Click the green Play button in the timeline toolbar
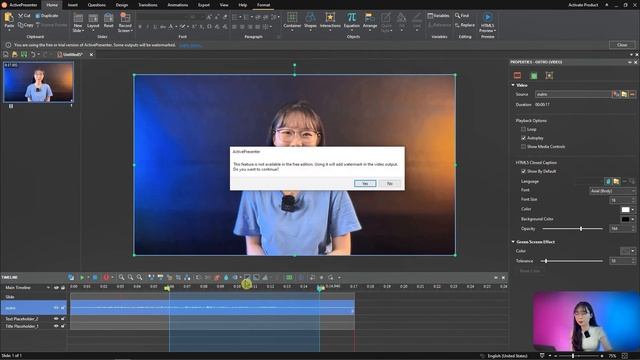The width and height of the screenshot is (640, 360). [82, 278]
